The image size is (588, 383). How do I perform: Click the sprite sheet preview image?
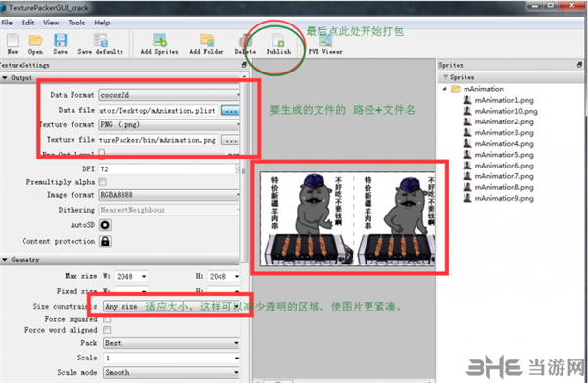click(x=347, y=219)
